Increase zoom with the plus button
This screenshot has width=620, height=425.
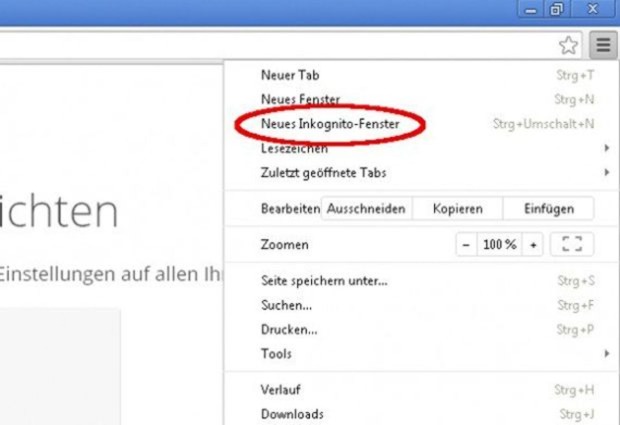pos(533,245)
